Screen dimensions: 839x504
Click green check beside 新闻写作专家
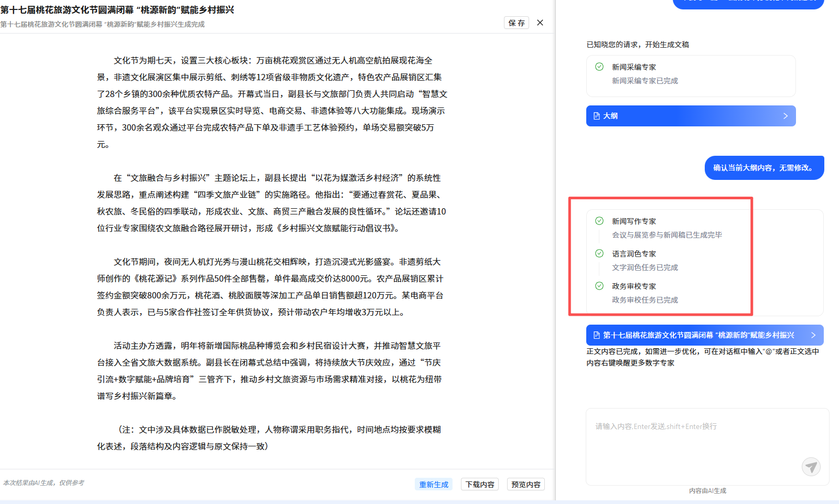[599, 221]
